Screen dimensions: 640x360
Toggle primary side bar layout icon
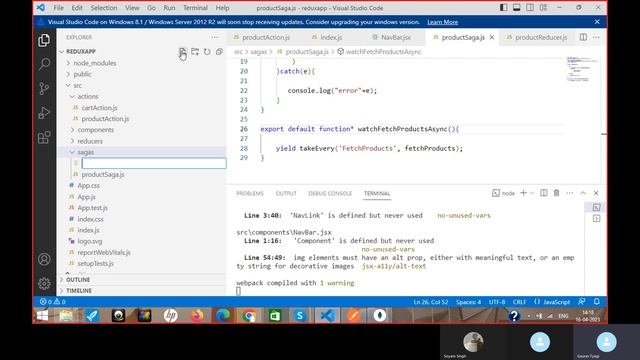[x=504, y=7]
